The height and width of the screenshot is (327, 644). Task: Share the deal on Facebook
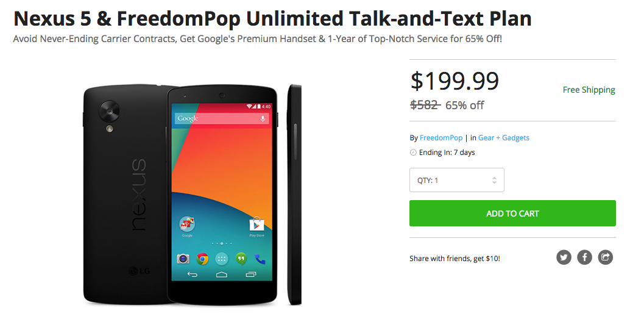pos(584,257)
